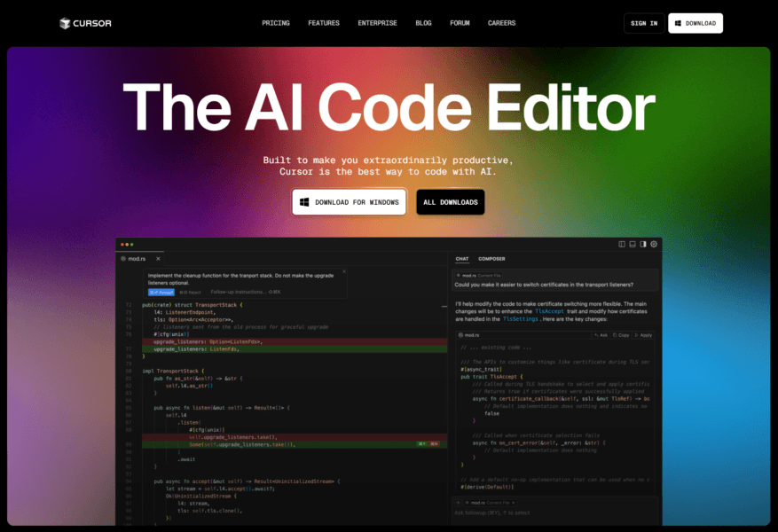Click chat line 'async fn certificate_callback'

coord(561,399)
